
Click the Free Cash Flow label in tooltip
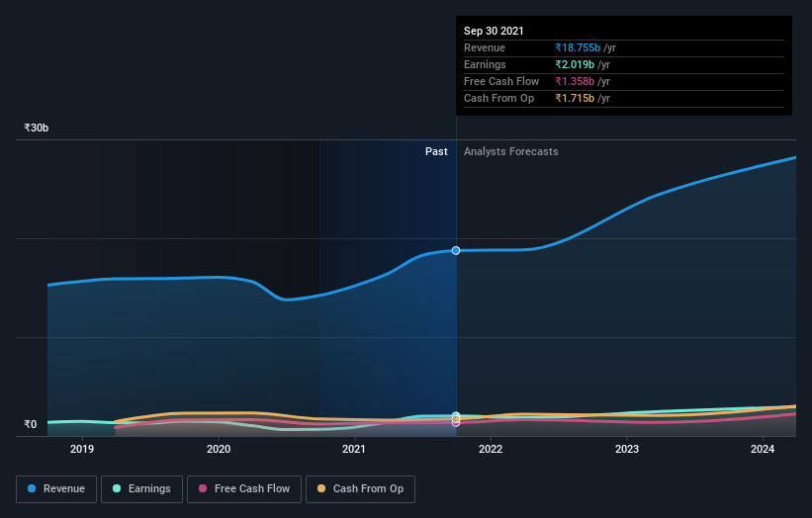pyautogui.click(x=501, y=81)
